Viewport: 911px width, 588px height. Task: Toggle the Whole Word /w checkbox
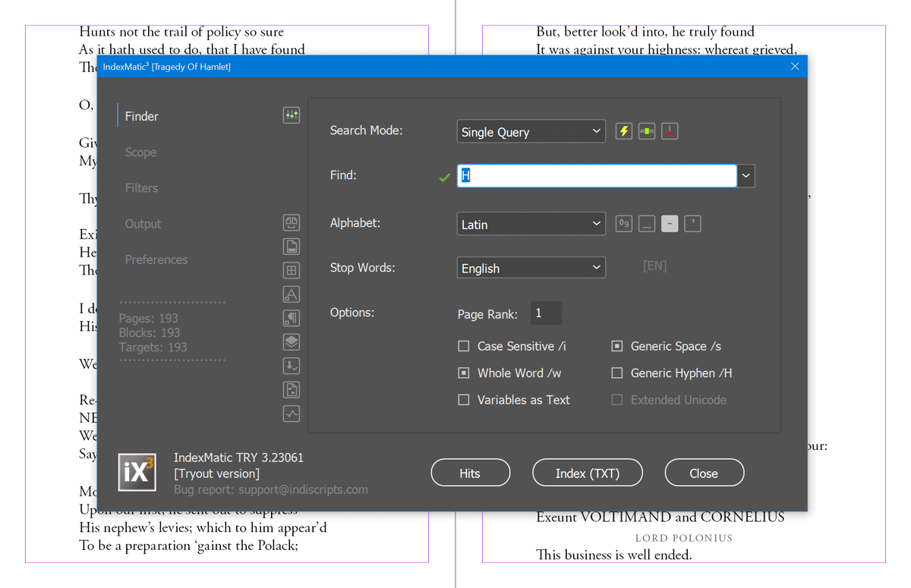pos(464,373)
